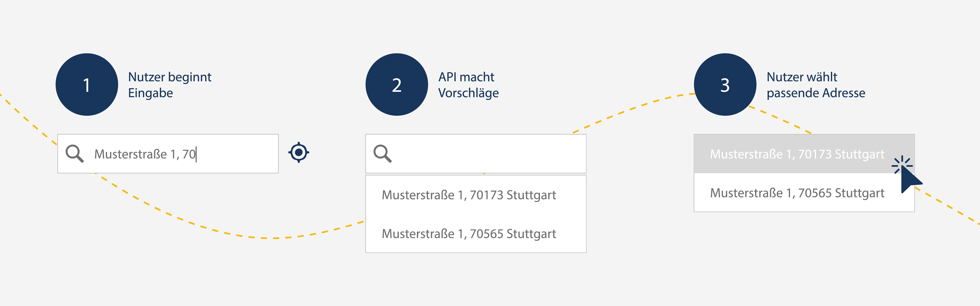Click the 'API macht Vorschläge' label
This screenshot has width=980, height=306.
(x=468, y=85)
